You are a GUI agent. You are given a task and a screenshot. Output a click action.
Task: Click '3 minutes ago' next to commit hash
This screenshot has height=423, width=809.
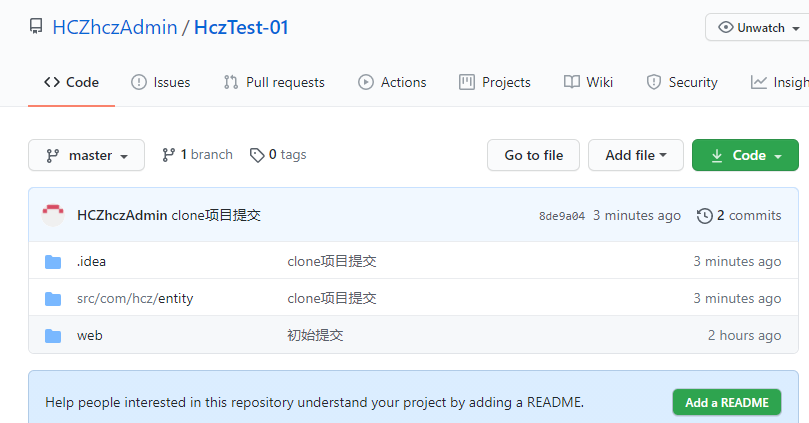pos(637,215)
